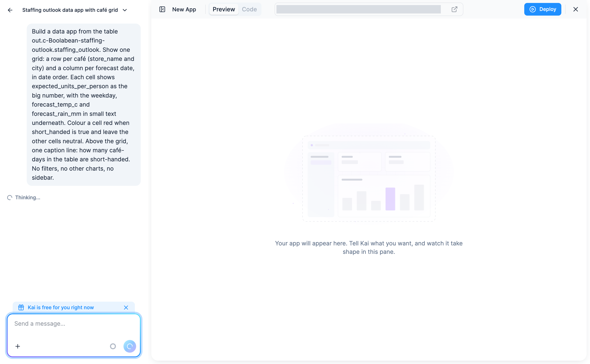
Task: Open the app in a new window
Action: tap(454, 9)
